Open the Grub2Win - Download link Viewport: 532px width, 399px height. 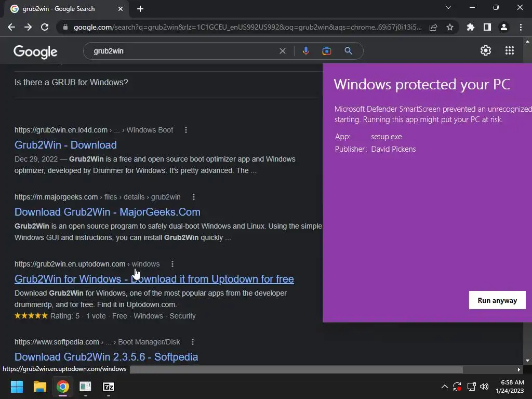tap(65, 145)
